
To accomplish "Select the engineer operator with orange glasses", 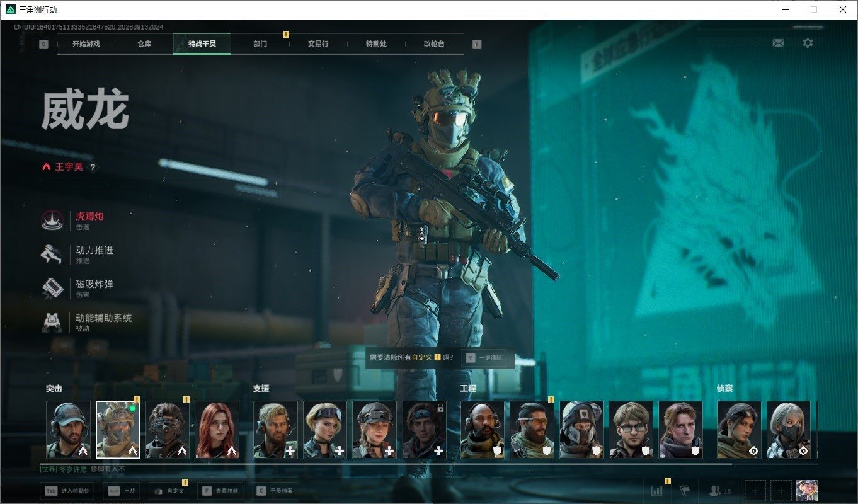I will 532,430.
